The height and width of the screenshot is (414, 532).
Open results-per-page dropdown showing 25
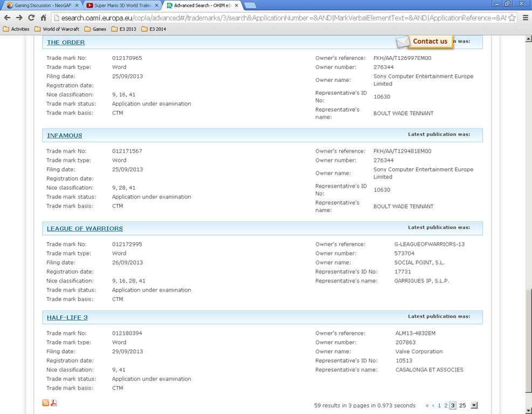pyautogui.click(x=474, y=405)
